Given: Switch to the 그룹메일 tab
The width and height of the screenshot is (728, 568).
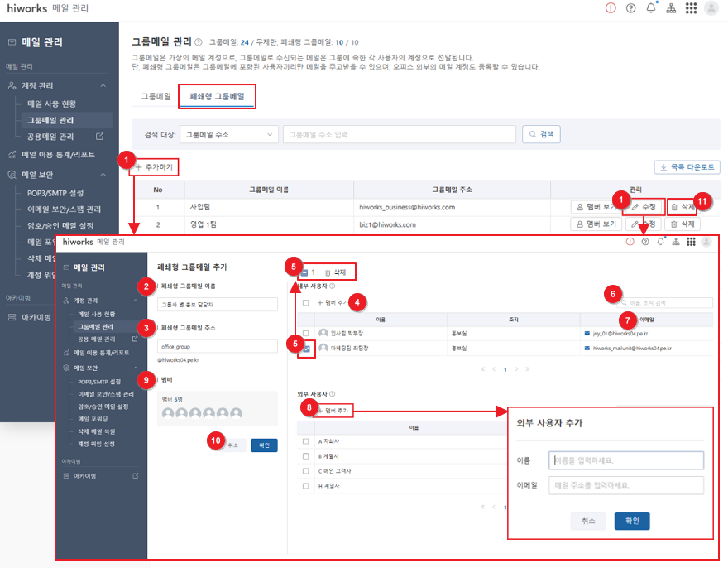Looking at the screenshot, I should click(156, 96).
